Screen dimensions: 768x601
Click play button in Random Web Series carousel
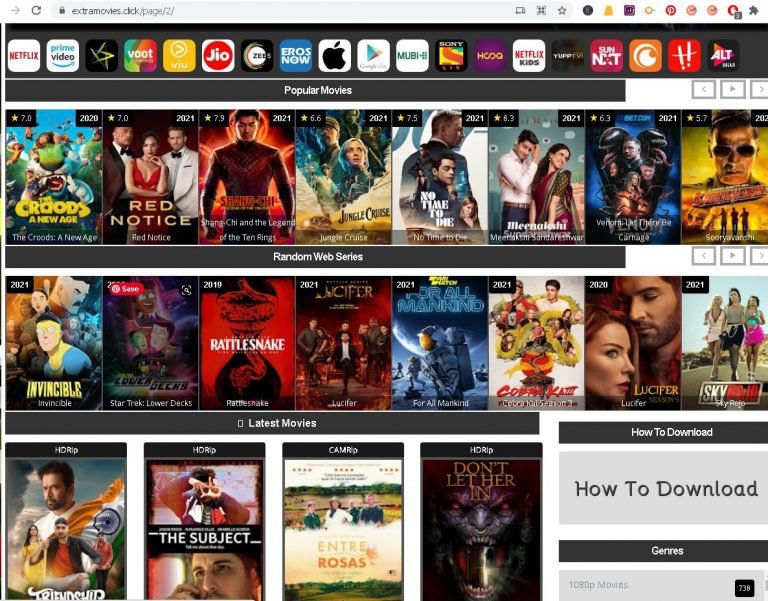(733, 255)
